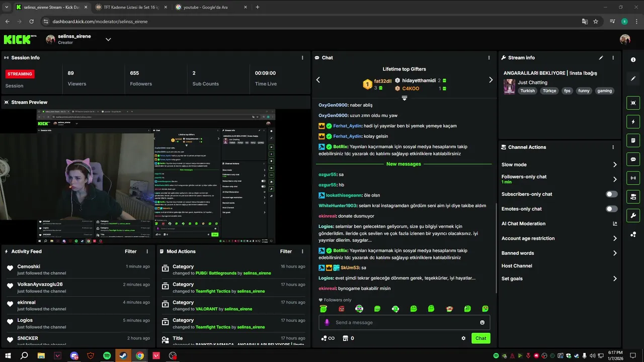This screenshot has height=362, width=644.
Task: Toggle the chat bubble widget in sidebar
Action: click(x=633, y=159)
